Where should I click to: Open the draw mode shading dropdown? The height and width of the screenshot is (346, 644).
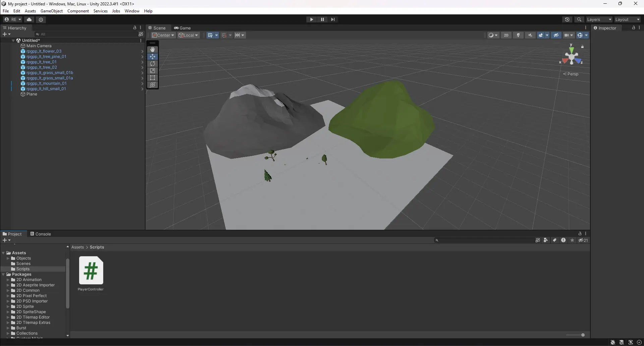click(x=493, y=35)
